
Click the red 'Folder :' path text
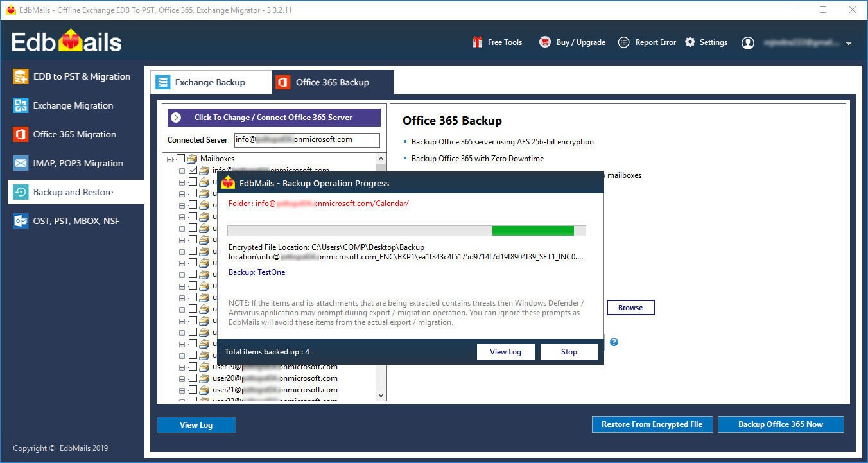click(x=318, y=204)
